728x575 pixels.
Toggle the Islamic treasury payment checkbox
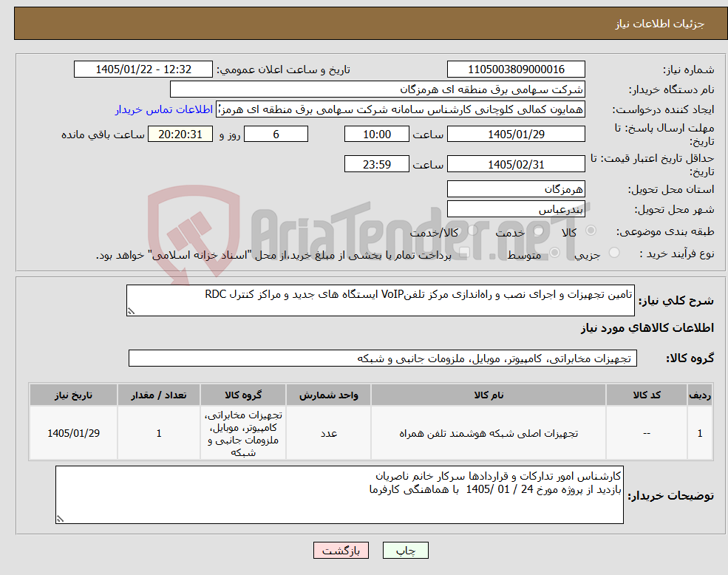[x=464, y=253]
